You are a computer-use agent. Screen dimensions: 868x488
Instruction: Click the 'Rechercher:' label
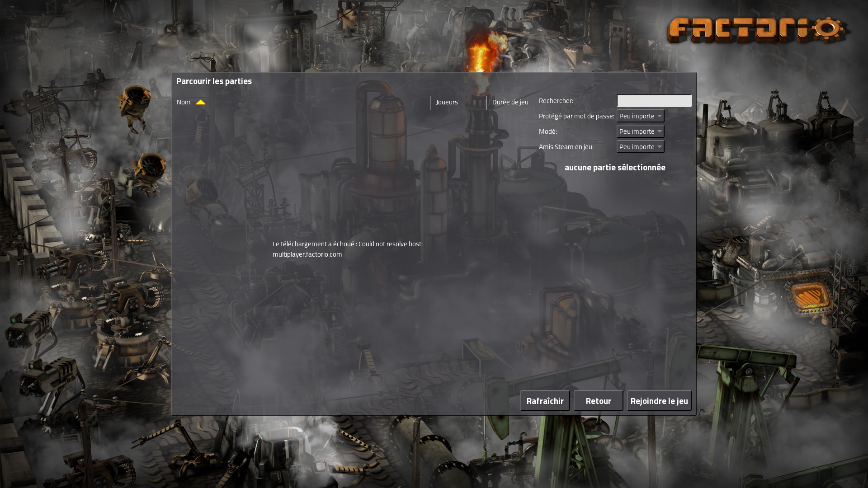click(556, 101)
